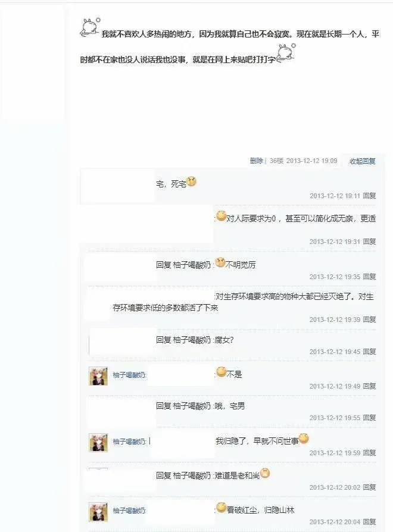
Task: Click the angry emoji after 宅，死宅
Action: [191, 182]
